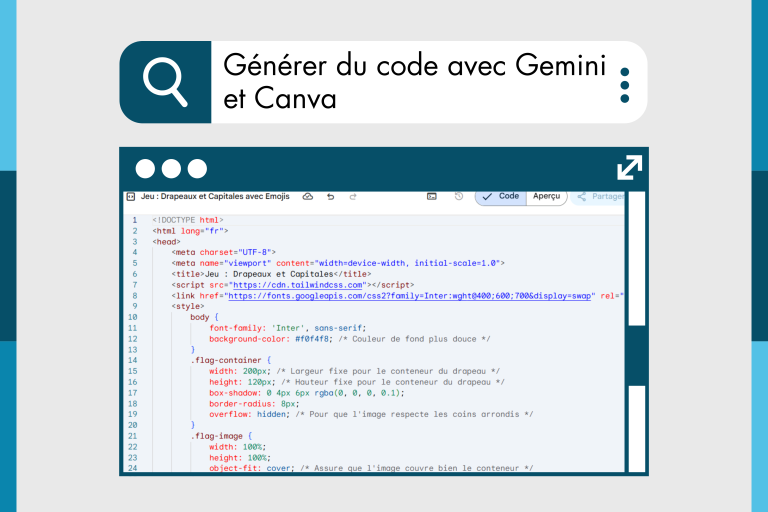Click the '<head>' tag on line 3
Image resolution: width=768 pixels, height=512 pixels.
point(166,242)
